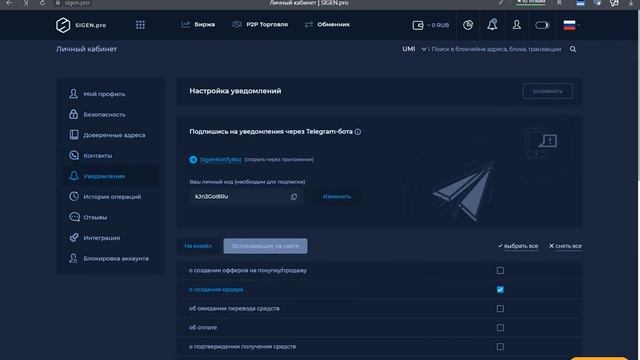Click browser back arrow

[9, 3]
